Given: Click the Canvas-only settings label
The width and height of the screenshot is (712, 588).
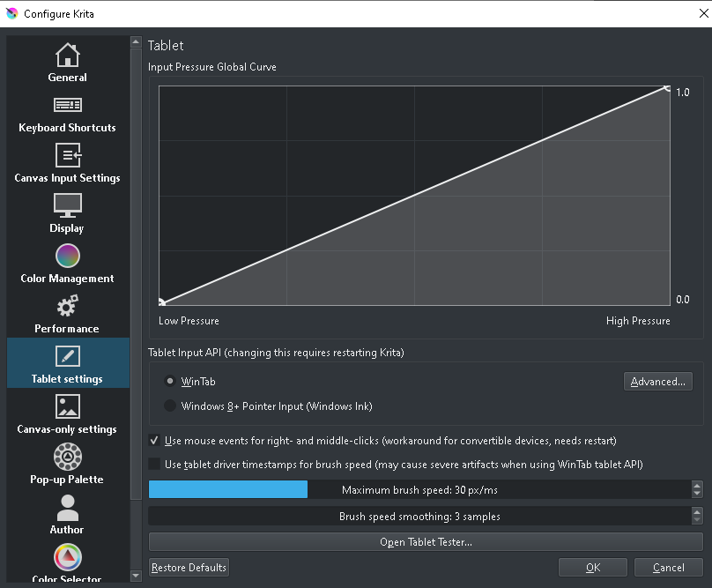Looking at the screenshot, I should [67, 429].
